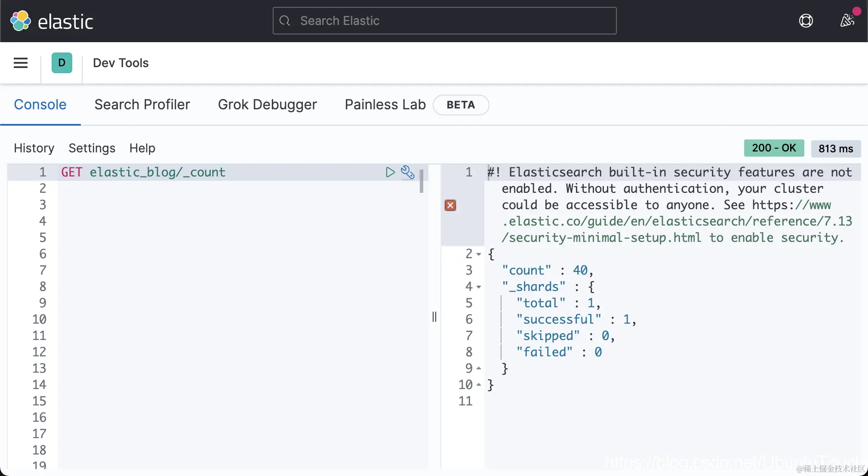Open the help lifebuoy icon

806,21
